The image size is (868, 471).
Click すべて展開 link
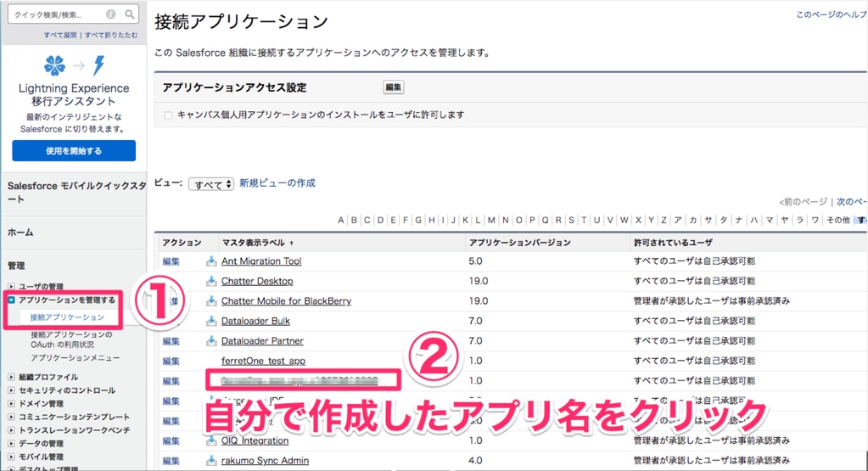[x=60, y=35]
